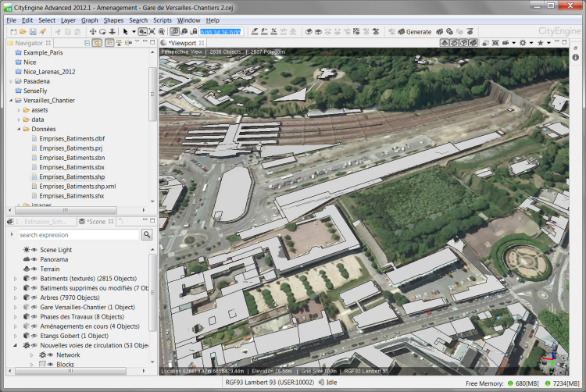Click the 7234[MB] free memory indicator
Screen dimensions: 586x392
pyautogui.click(x=562, y=383)
